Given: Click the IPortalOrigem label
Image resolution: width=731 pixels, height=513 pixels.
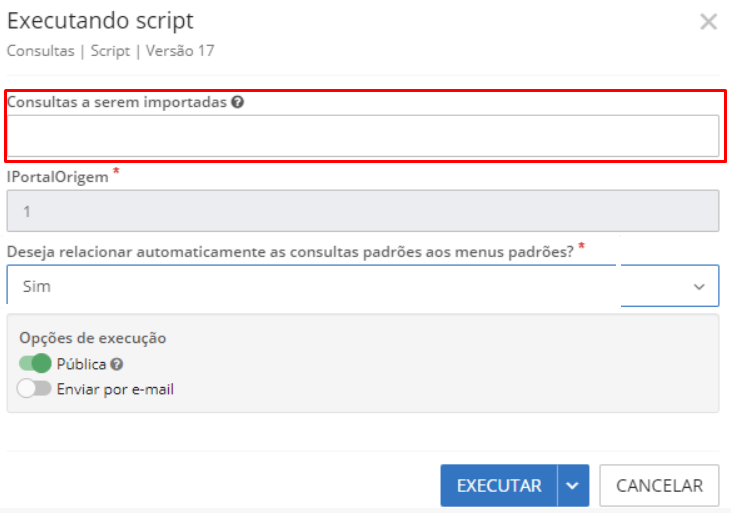Looking at the screenshot, I should tap(57, 177).
